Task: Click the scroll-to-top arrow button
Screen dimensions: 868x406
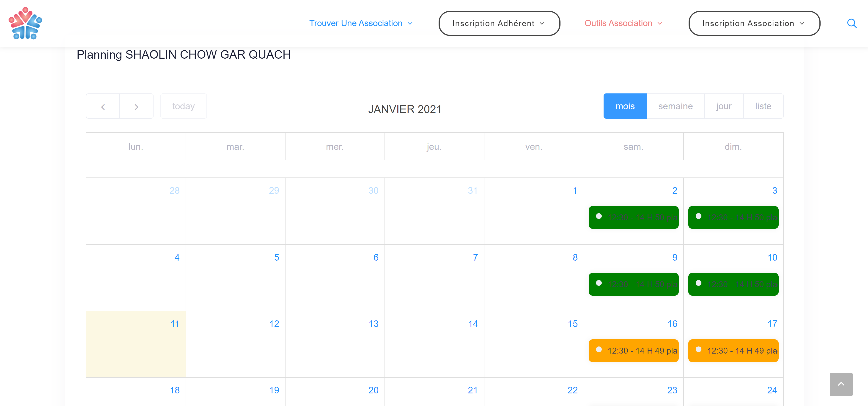Action: (x=841, y=384)
